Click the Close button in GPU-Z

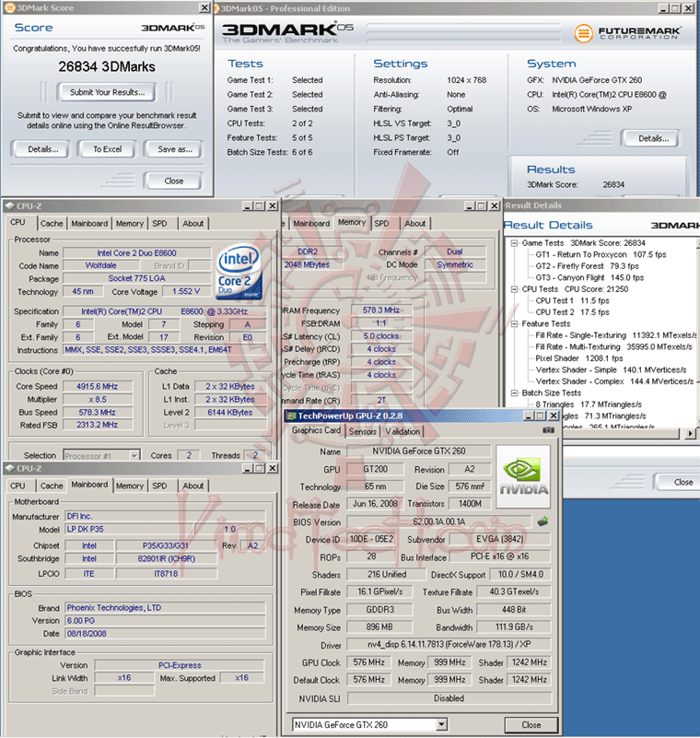point(531,725)
